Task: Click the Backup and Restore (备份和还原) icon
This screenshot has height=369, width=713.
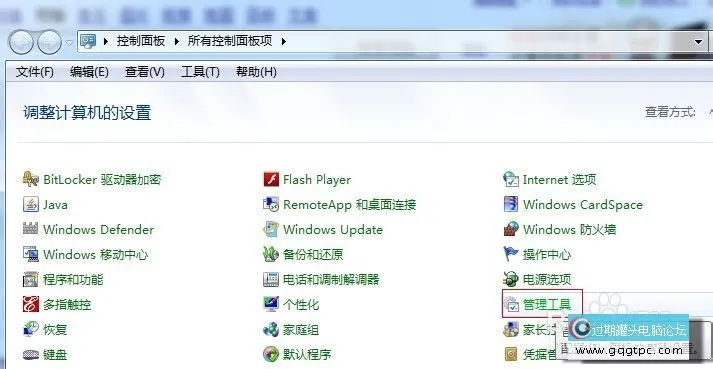Action: [x=271, y=254]
